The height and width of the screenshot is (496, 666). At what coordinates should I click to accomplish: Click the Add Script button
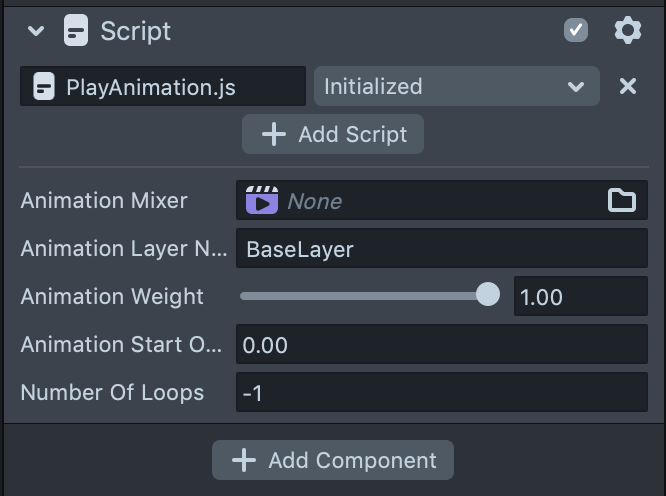[x=333, y=135]
